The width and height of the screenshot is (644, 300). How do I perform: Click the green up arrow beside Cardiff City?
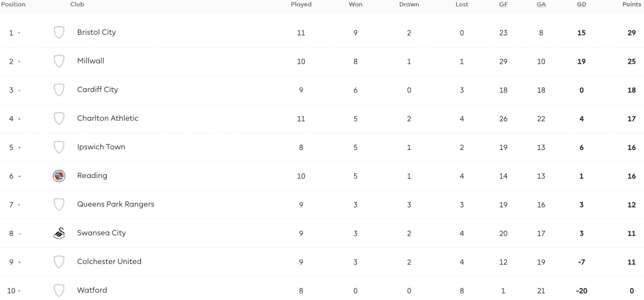point(19,90)
